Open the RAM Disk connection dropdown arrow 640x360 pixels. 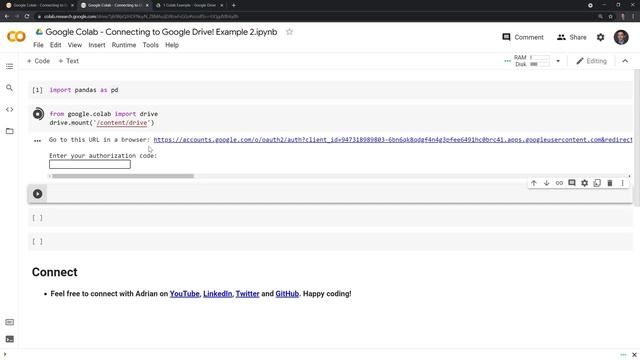pyautogui.click(x=558, y=61)
